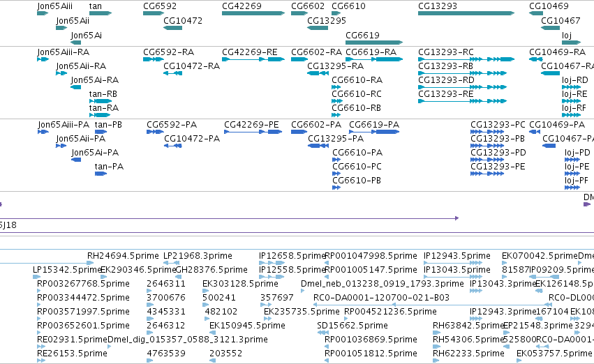Select transcript CG10472-RA

click(172, 73)
